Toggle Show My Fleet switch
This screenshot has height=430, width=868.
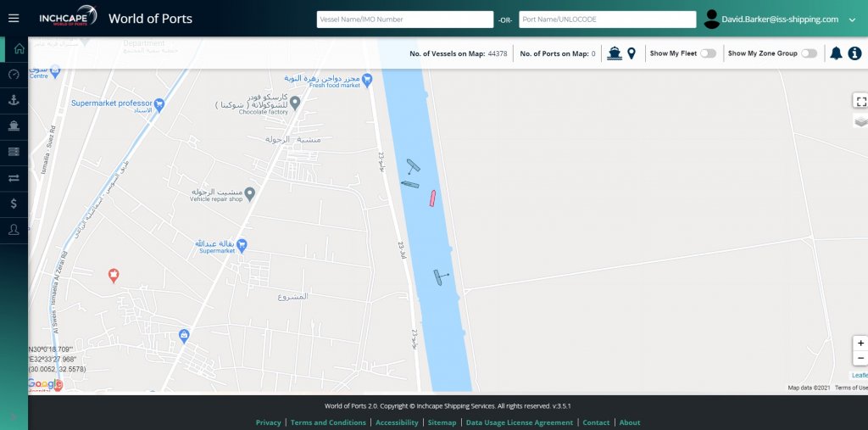coord(708,53)
